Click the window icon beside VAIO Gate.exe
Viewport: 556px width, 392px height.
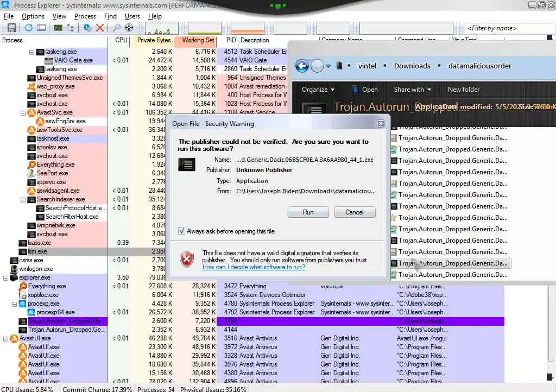coord(49,61)
